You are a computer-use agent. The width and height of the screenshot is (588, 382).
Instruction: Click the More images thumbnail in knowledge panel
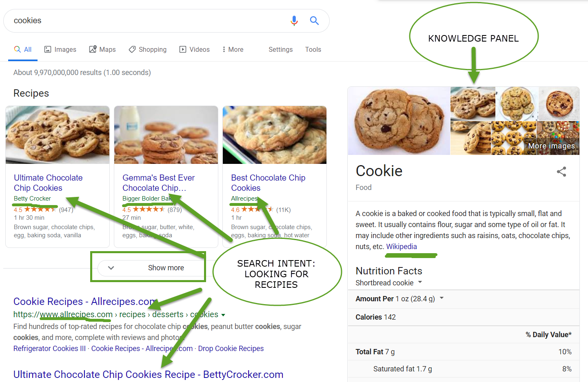click(x=553, y=146)
